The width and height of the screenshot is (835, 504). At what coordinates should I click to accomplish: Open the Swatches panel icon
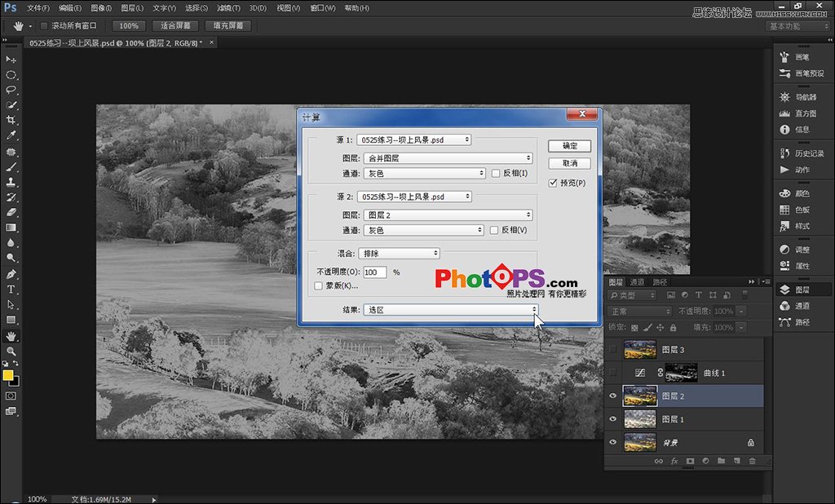784,210
